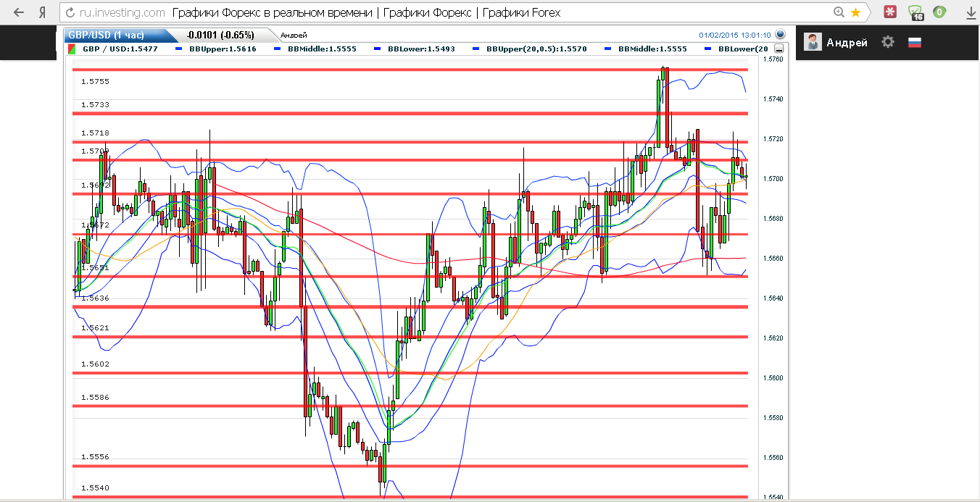Click the 1.5680 price axis value
Viewport: 980px width, 502px height.
(x=773, y=218)
